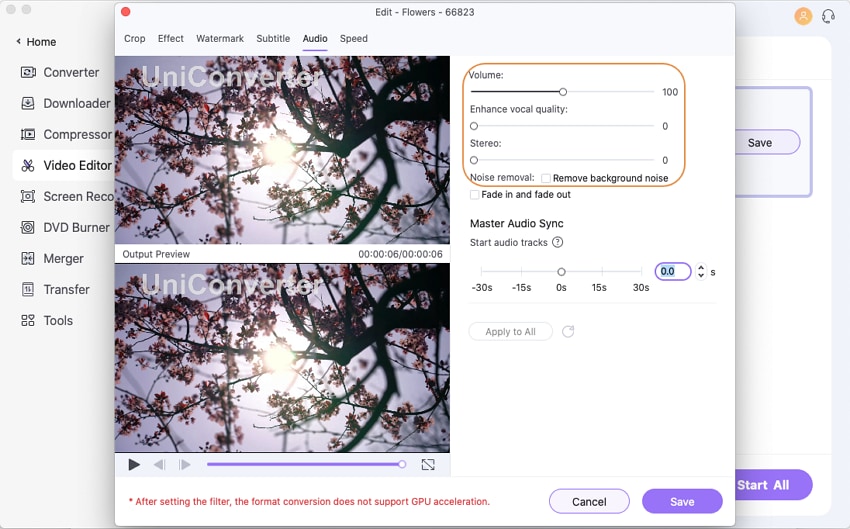Viewport: 850px width, 529px height.
Task: Enable Fade in and fade out
Action: point(474,195)
